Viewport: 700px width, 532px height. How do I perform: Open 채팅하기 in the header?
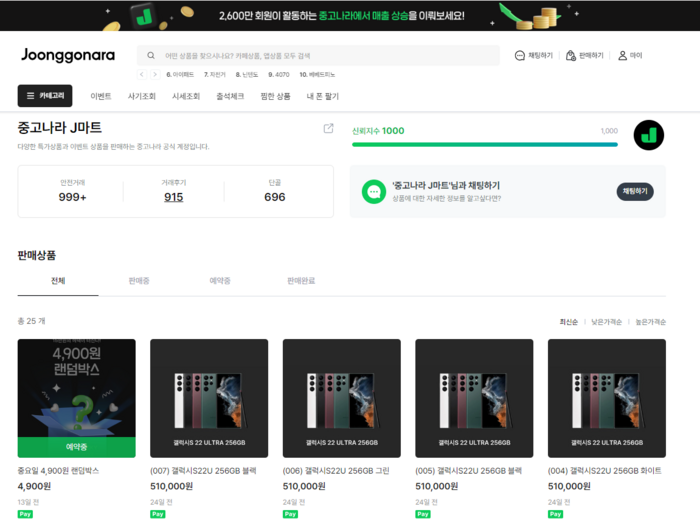click(533, 55)
